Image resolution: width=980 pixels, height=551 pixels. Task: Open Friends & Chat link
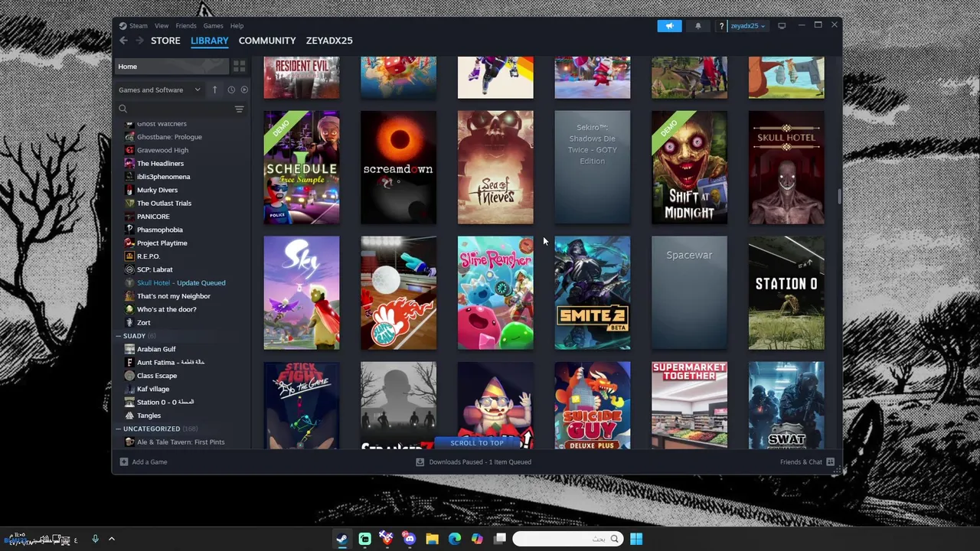[x=801, y=461]
